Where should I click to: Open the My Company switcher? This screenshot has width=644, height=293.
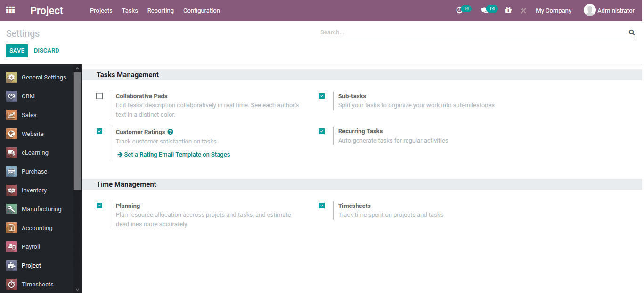click(553, 10)
